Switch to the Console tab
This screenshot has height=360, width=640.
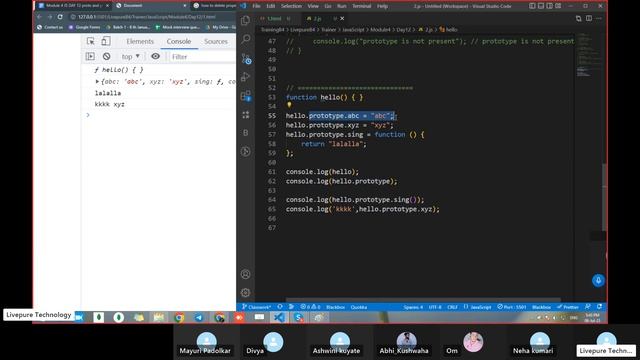179,41
